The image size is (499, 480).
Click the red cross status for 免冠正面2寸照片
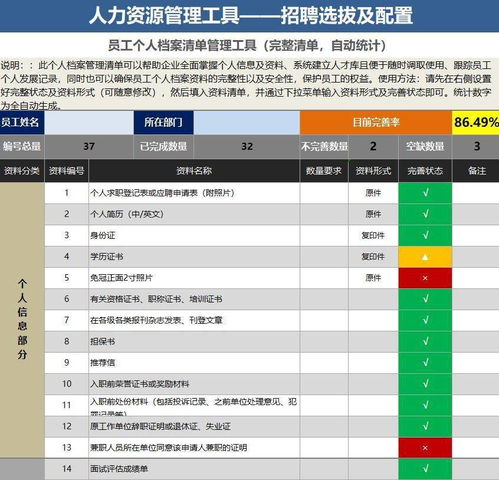425,278
